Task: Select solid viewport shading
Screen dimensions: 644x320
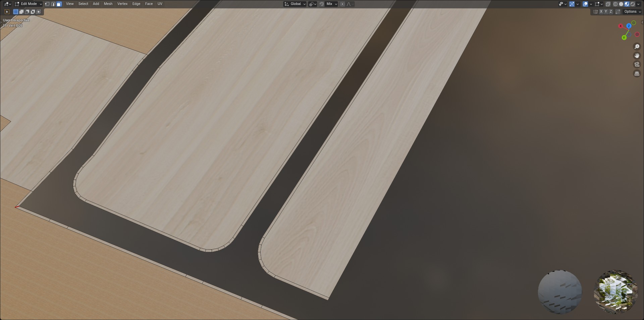Action: point(621,4)
